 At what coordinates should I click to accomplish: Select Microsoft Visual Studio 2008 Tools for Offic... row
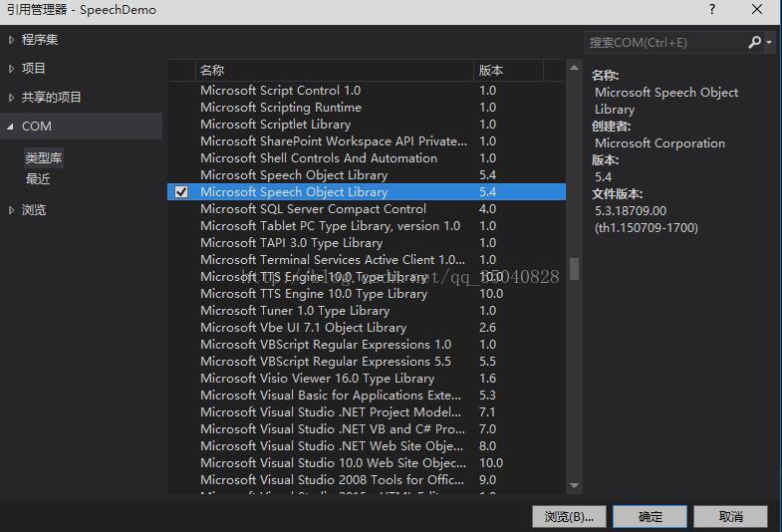(x=367, y=480)
